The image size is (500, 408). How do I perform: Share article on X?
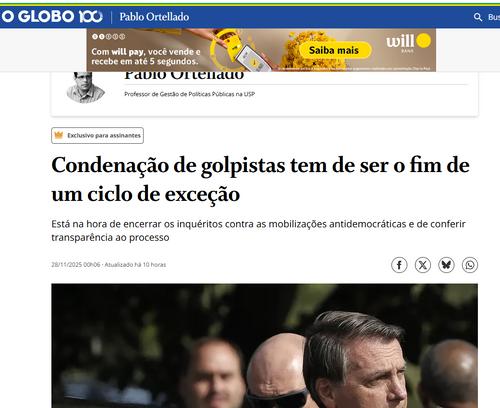[423, 265]
